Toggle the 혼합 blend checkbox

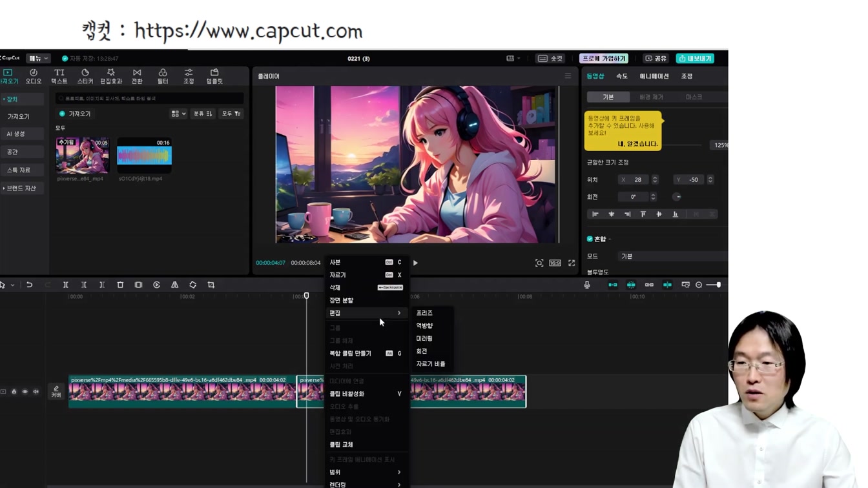click(x=590, y=239)
